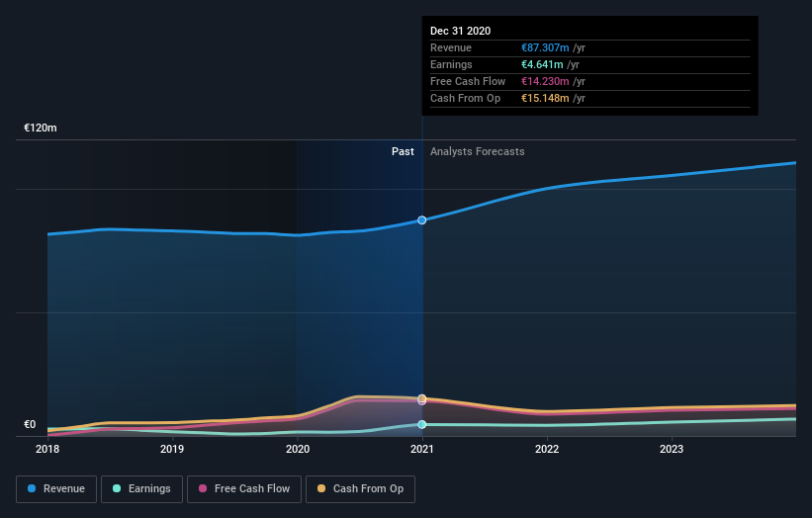Click the teal Earnings legend dot
Screen dimensions: 812x518
coord(117,488)
